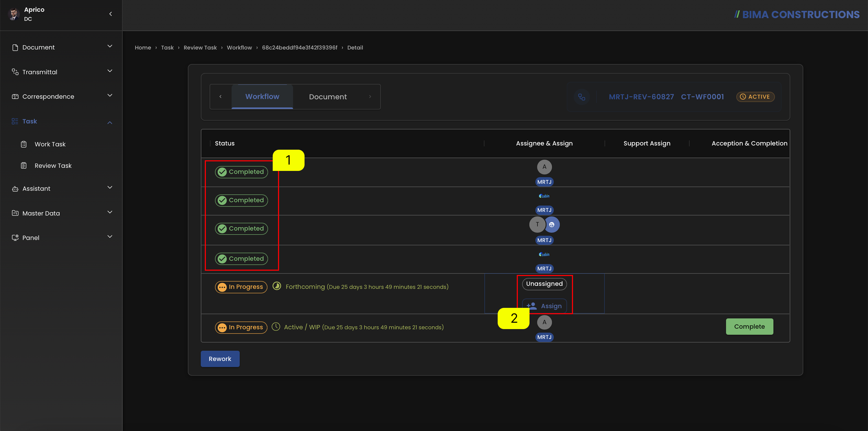Open Work Task in the sidebar
The image size is (868, 431).
coord(50,144)
